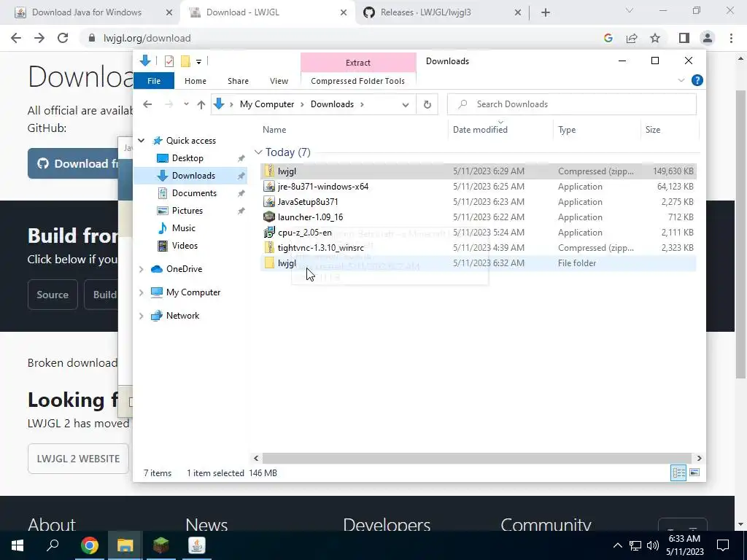Open the Customize Quick Access Toolbar dropdown
Screen dimensions: 747x560
pyautogui.click(x=198, y=61)
